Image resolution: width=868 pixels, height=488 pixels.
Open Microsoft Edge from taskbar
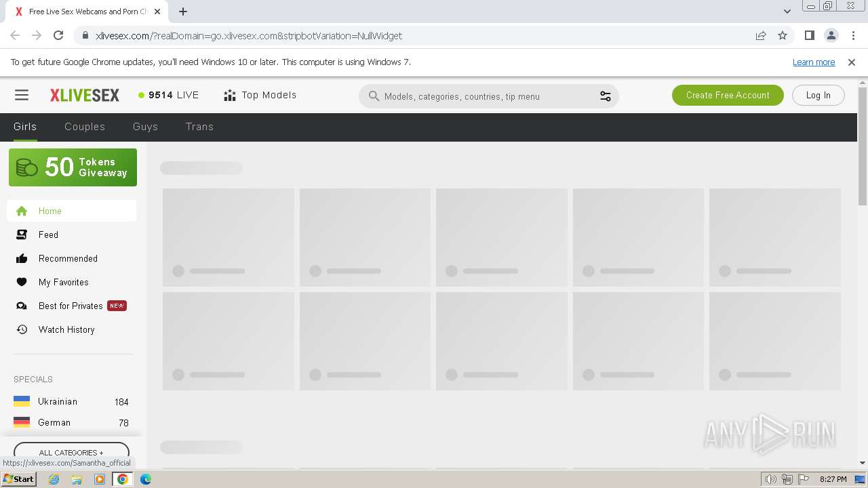tap(146, 479)
